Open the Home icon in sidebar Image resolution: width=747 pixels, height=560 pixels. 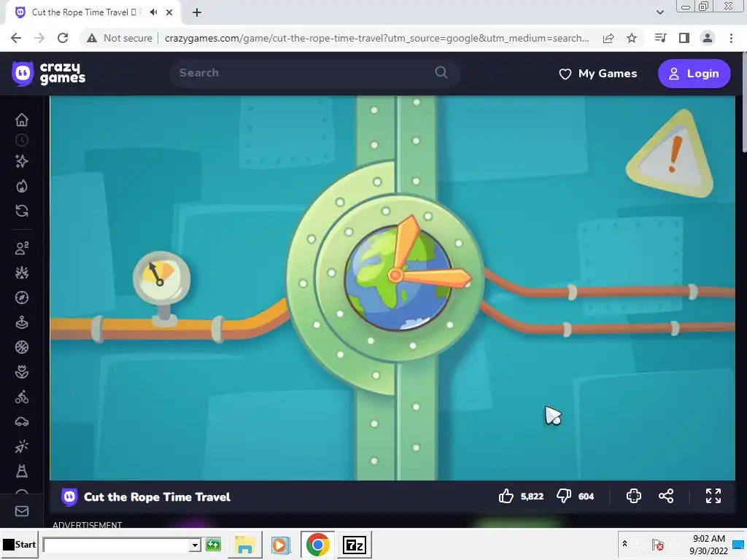pyautogui.click(x=21, y=120)
